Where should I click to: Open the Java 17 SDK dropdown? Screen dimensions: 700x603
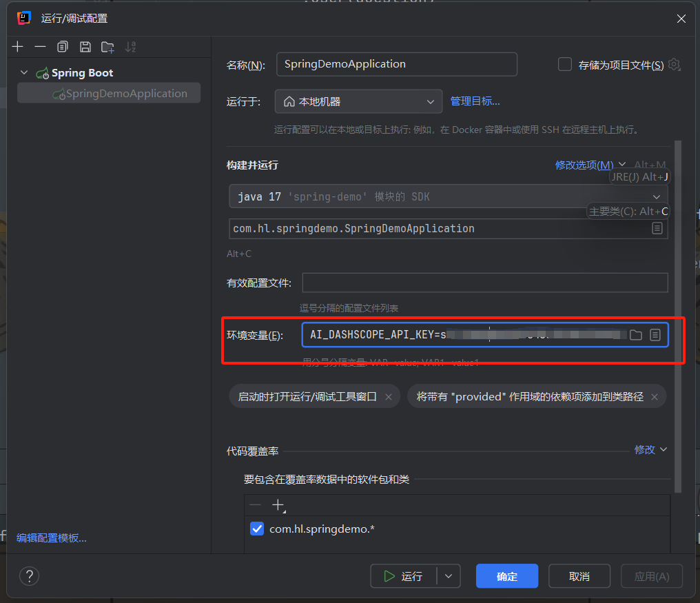click(449, 196)
